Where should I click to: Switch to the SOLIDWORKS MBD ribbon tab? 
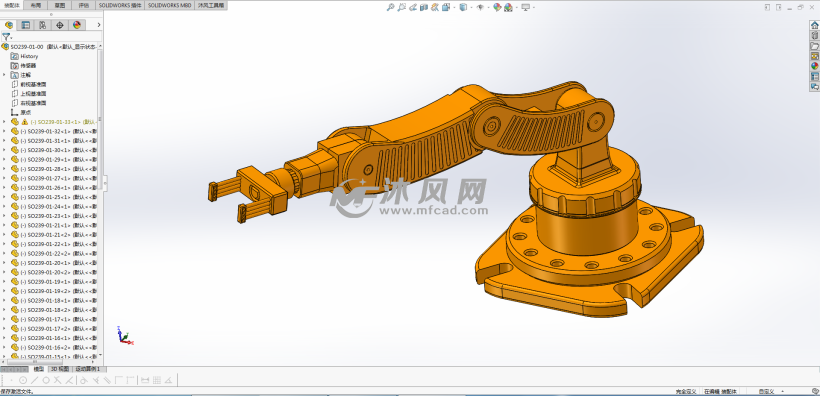click(169, 5)
